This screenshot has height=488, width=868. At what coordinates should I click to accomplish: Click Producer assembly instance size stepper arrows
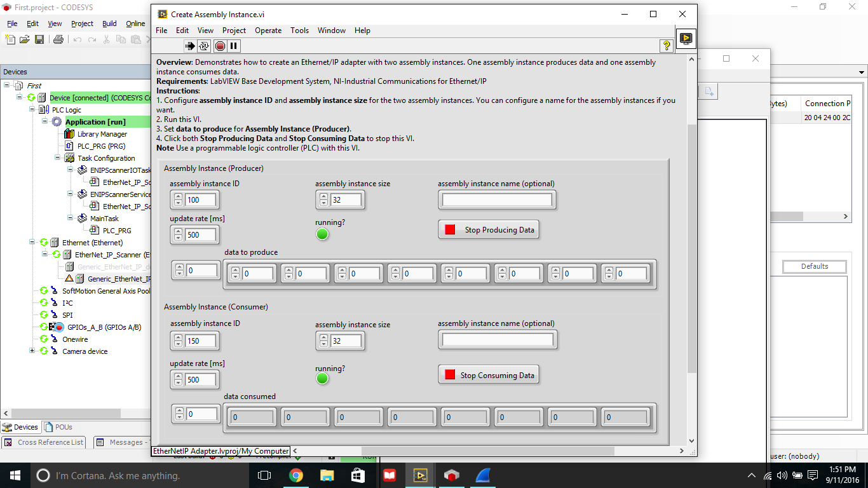324,200
